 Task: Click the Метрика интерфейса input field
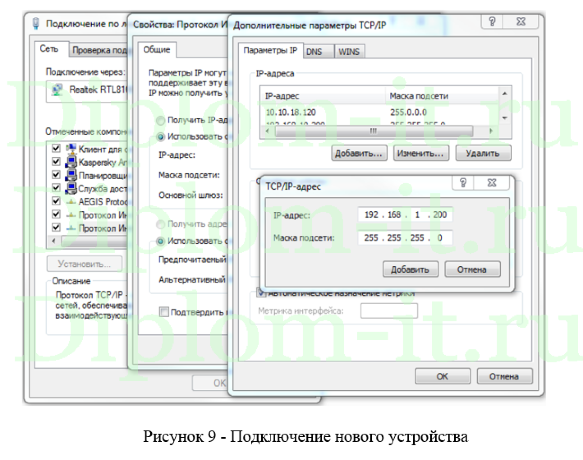pyautogui.click(x=389, y=311)
